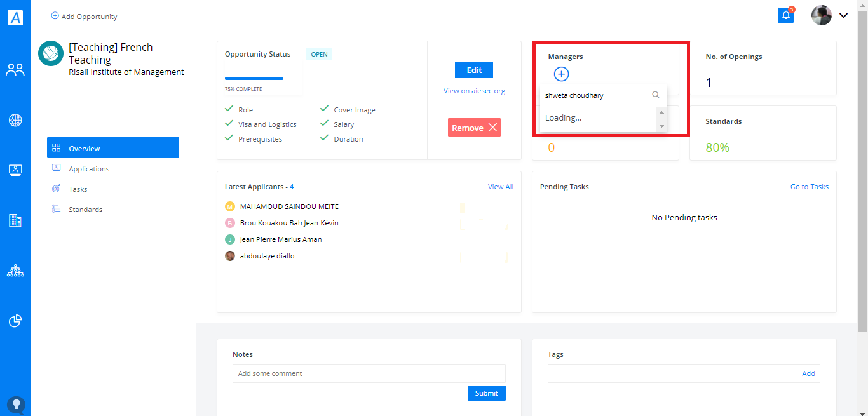
Task: Select applicant MAHAMOUD SAINDOU MEITE
Action: [289, 206]
